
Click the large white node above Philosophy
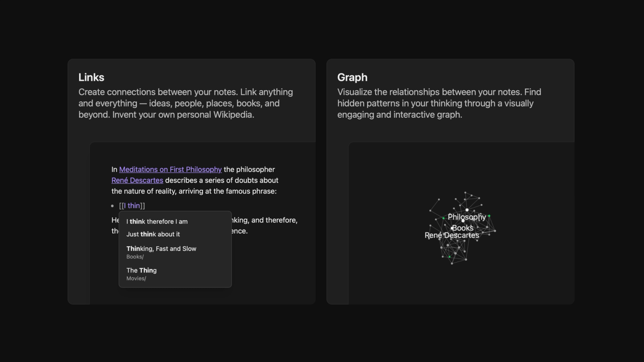[x=467, y=210]
